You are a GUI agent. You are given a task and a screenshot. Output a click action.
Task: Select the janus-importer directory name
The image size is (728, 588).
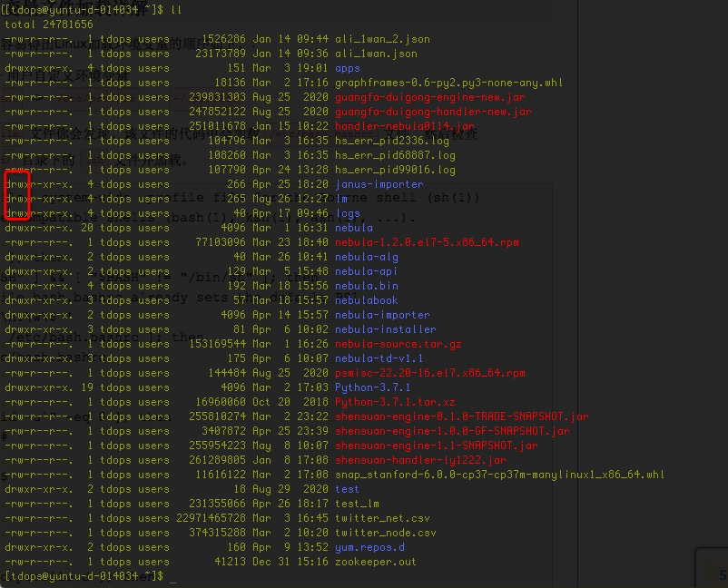[379, 184]
